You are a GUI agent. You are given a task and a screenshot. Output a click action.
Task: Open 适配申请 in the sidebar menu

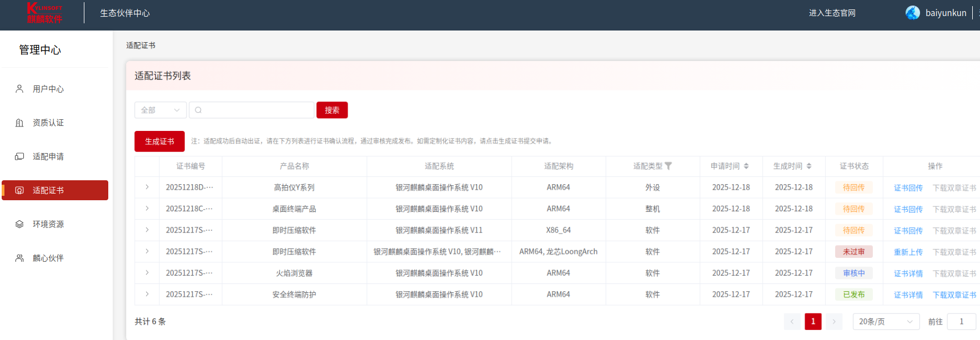click(48, 156)
